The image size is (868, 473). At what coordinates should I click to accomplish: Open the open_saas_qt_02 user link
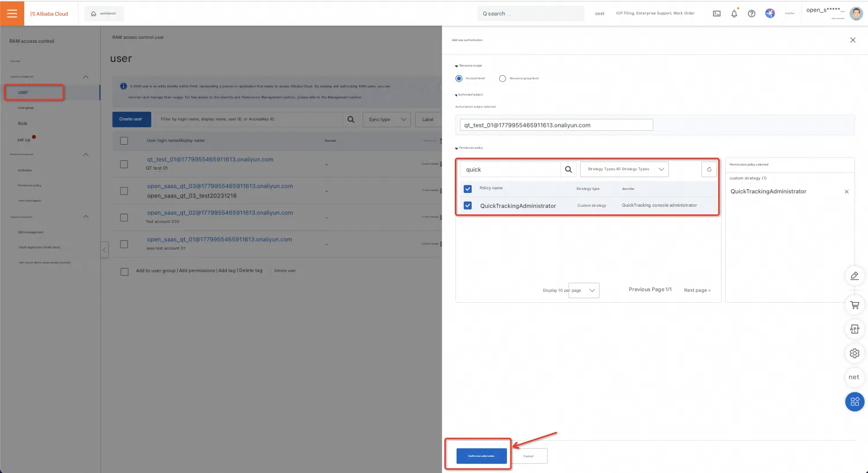(220, 212)
